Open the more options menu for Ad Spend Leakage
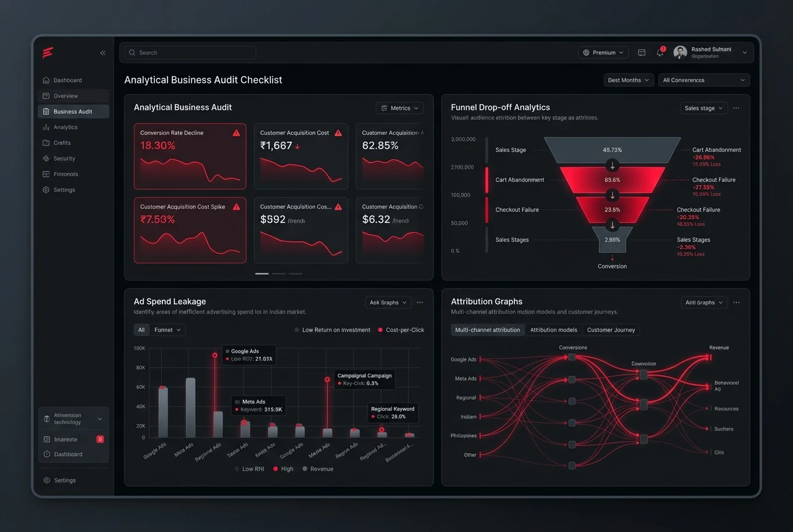The width and height of the screenshot is (793, 532). click(x=420, y=302)
